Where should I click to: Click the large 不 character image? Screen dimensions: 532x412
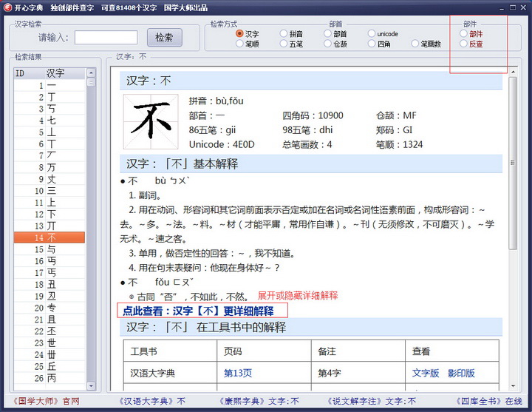(151, 121)
